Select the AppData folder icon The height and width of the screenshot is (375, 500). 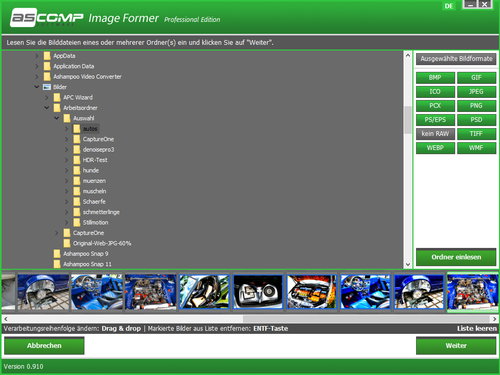click(47, 56)
